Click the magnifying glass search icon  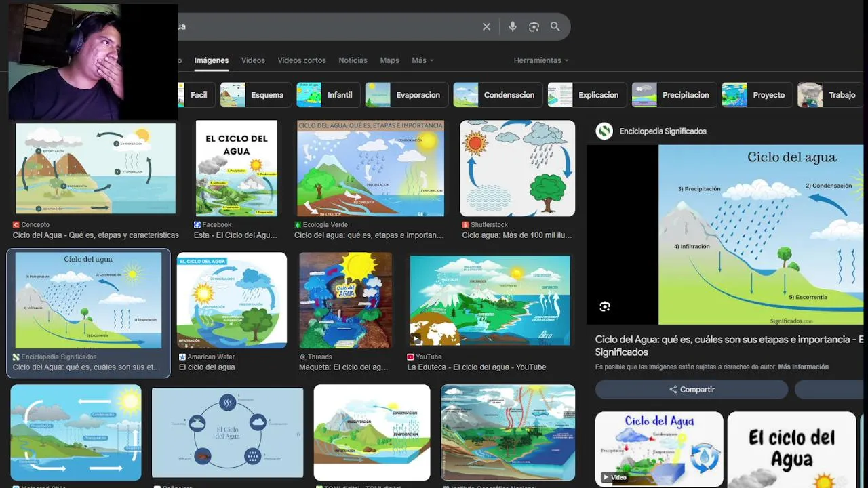click(555, 26)
